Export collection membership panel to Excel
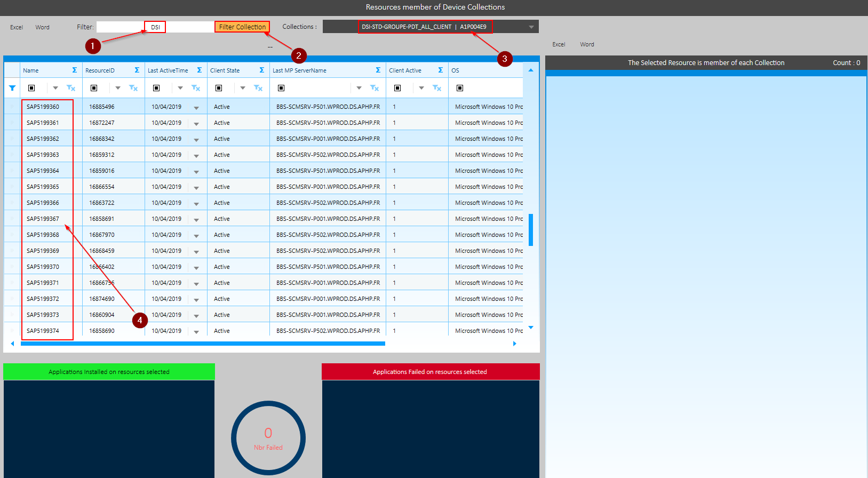868x478 pixels. (559, 44)
